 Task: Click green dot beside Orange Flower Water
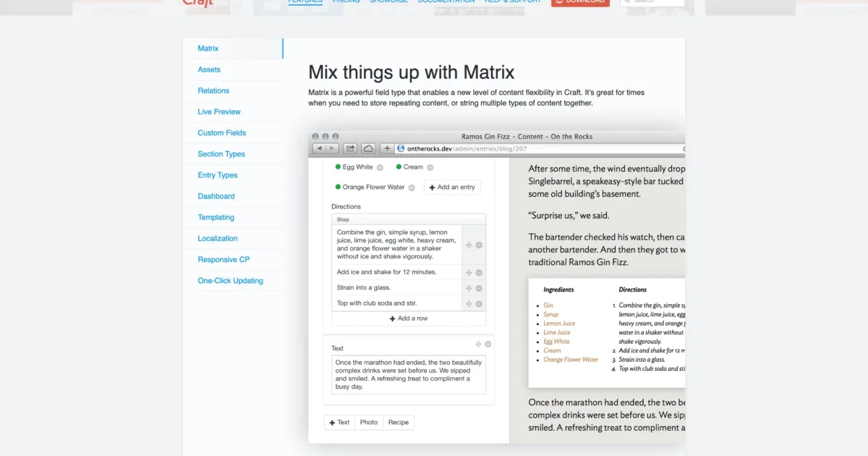(x=338, y=187)
